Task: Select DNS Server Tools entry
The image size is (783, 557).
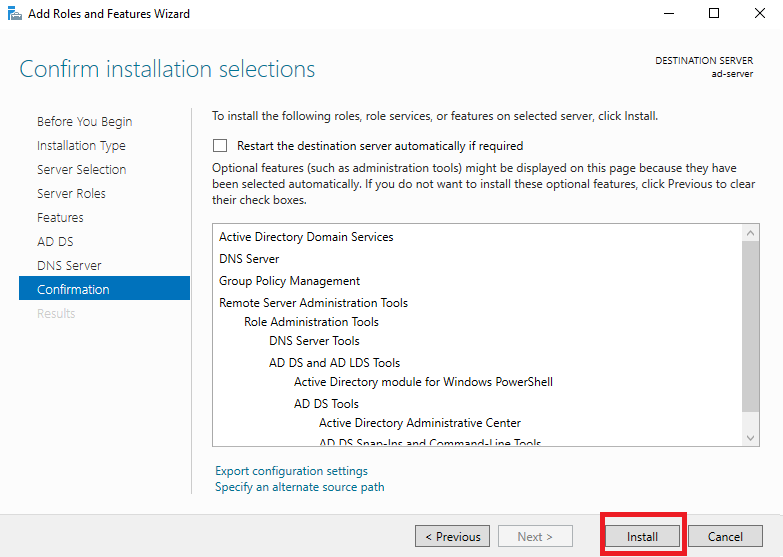Action: 314,341
